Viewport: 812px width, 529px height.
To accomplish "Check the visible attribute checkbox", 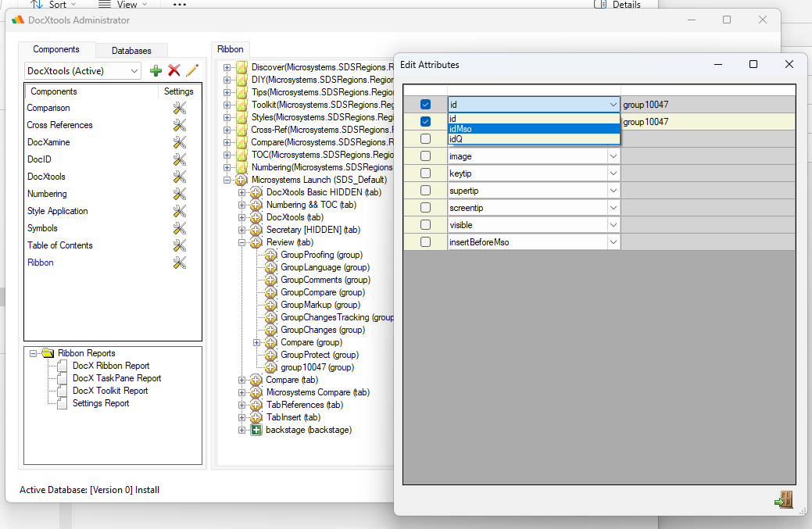I will click(x=426, y=224).
